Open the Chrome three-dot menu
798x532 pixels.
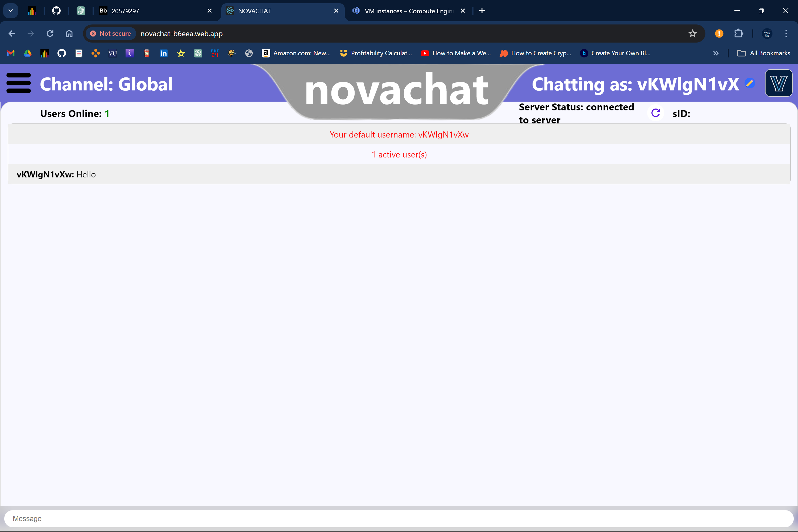click(786, 34)
